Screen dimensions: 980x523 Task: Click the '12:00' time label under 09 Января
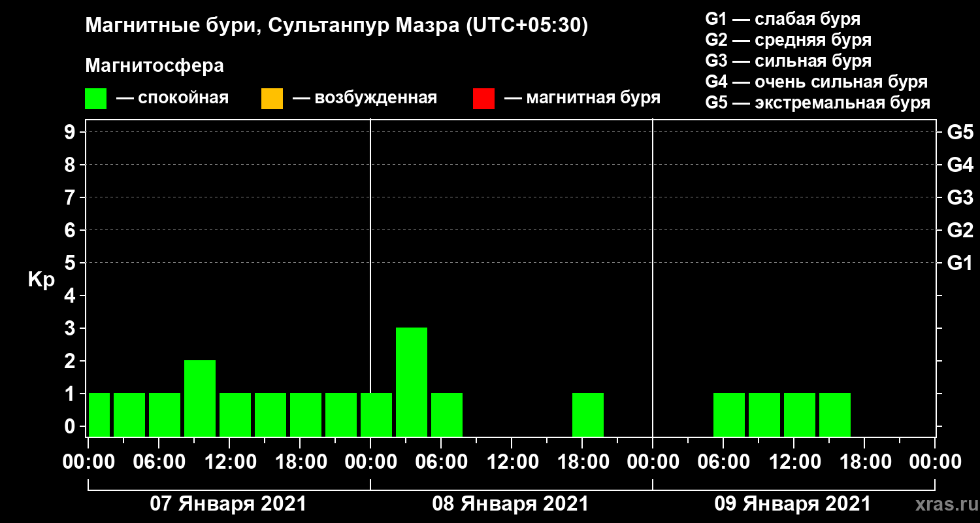coord(794,462)
